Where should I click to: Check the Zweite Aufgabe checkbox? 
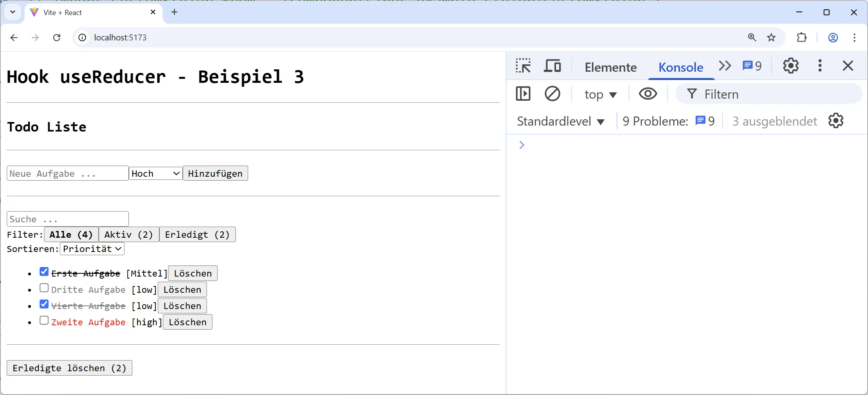click(x=44, y=321)
